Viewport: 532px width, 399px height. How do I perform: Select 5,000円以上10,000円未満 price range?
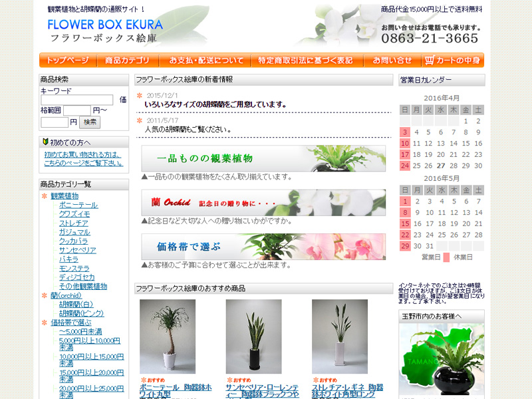pos(90,344)
